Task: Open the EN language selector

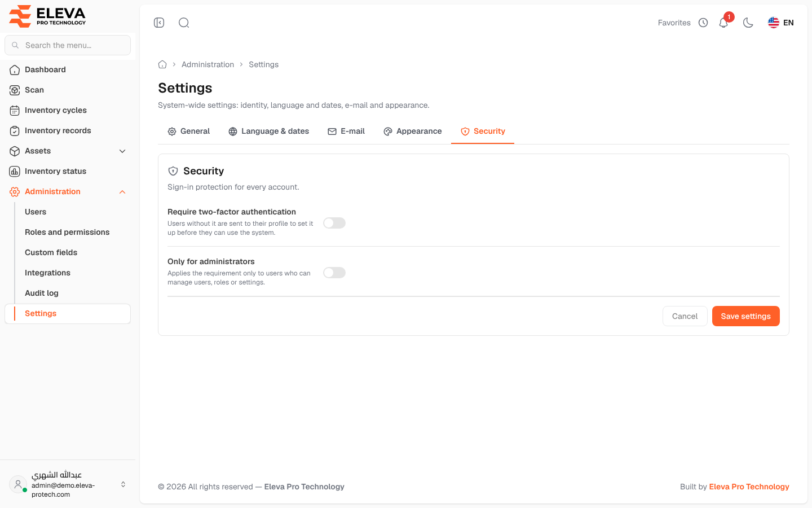Action: [x=781, y=23]
